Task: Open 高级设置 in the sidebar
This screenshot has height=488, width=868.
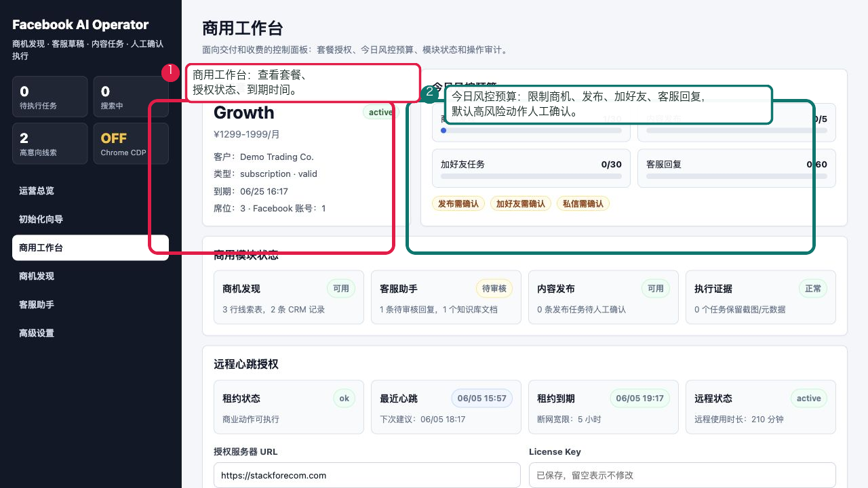Action: [90, 333]
